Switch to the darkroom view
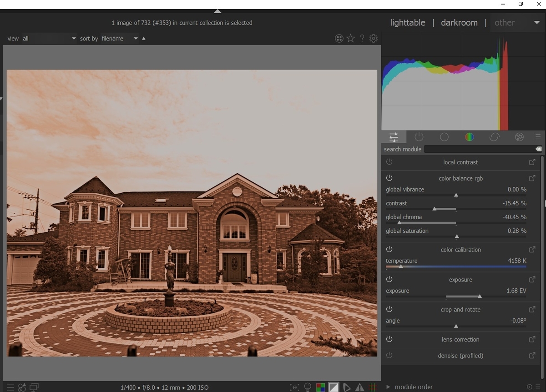 (x=459, y=23)
